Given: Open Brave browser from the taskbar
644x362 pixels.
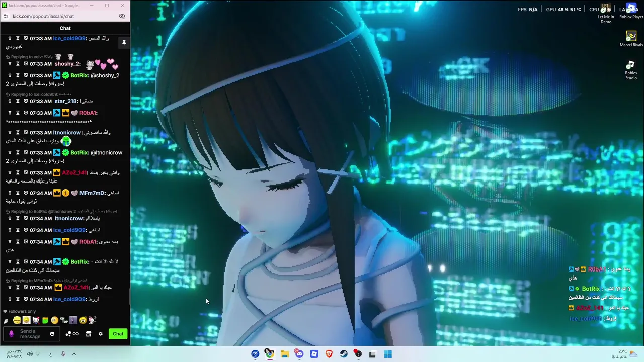Looking at the screenshot, I should click(329, 354).
